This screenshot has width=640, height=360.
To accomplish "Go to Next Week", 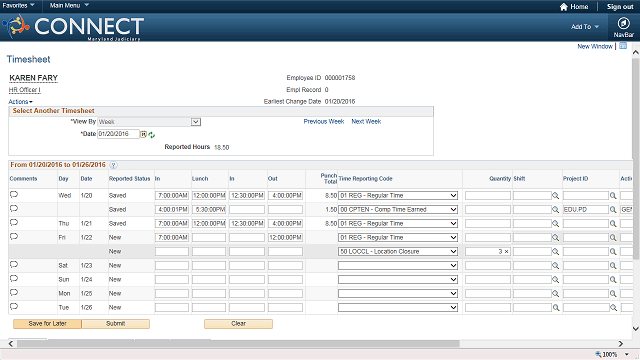I will 366,122.
